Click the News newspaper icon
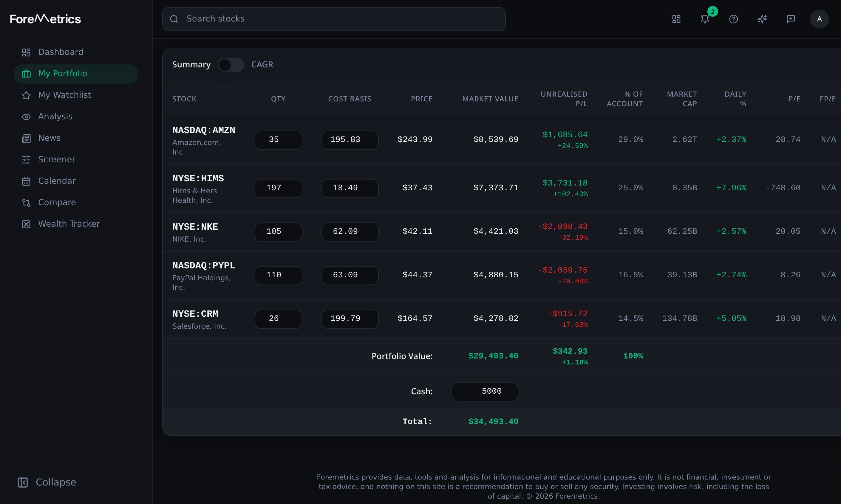This screenshot has height=504, width=841. (26, 138)
